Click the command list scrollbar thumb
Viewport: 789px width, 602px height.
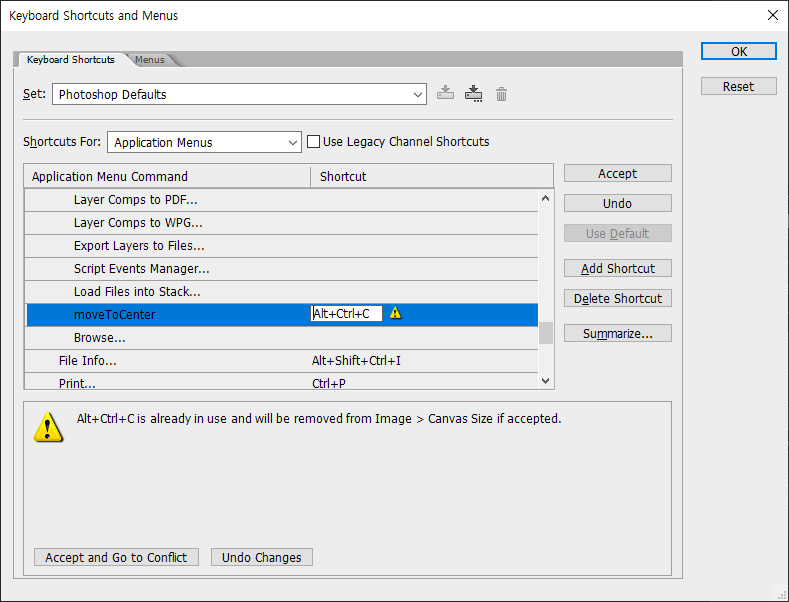[x=545, y=333]
